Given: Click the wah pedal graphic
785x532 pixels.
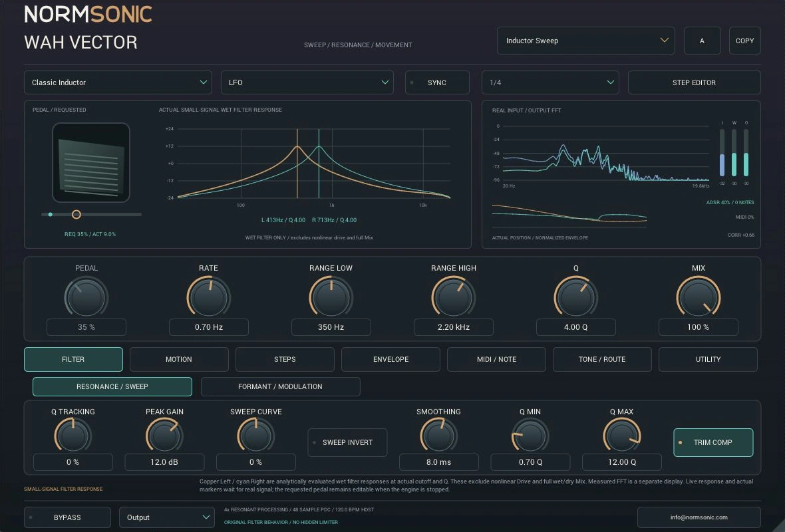Looking at the screenshot, I should [x=91, y=163].
